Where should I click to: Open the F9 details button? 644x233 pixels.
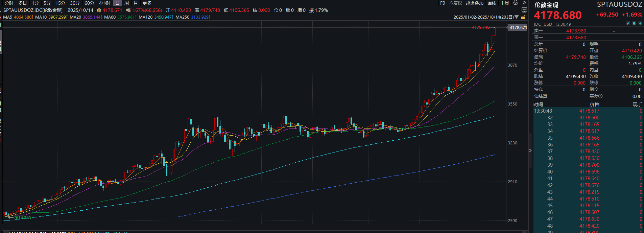tap(443, 3)
